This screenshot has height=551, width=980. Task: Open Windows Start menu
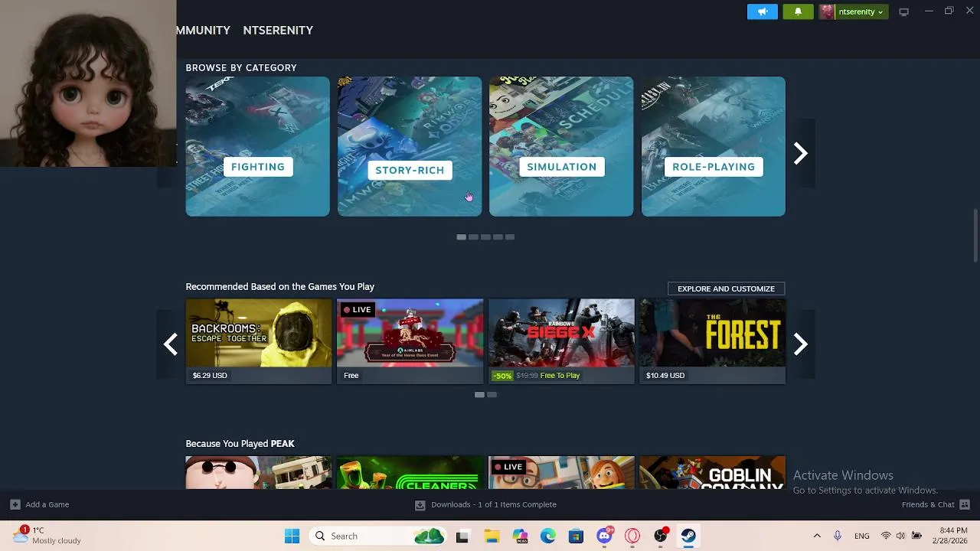coord(292,536)
